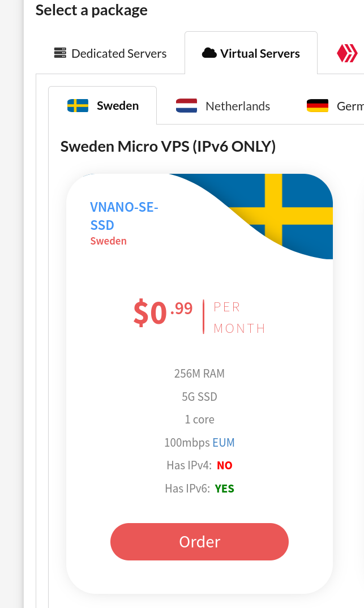This screenshot has width=364, height=608.
Task: Click the $0.99 price amount
Action: [x=163, y=312]
